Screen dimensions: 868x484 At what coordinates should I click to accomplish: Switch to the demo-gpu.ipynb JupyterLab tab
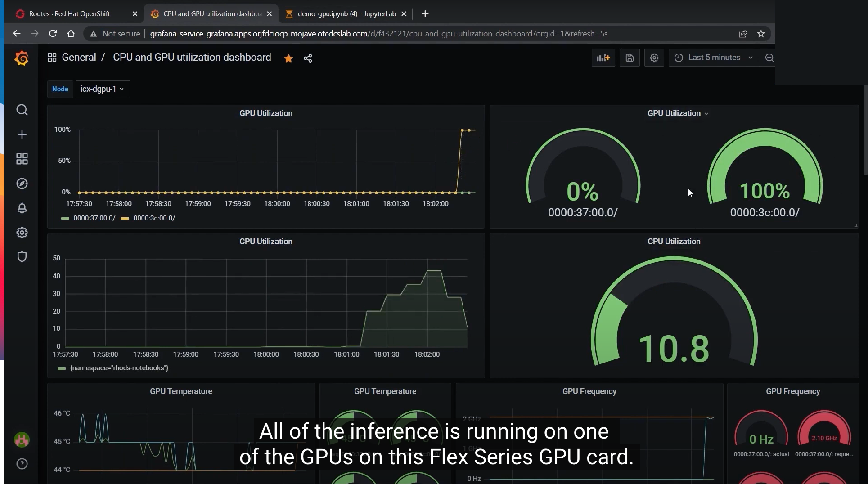click(x=346, y=14)
